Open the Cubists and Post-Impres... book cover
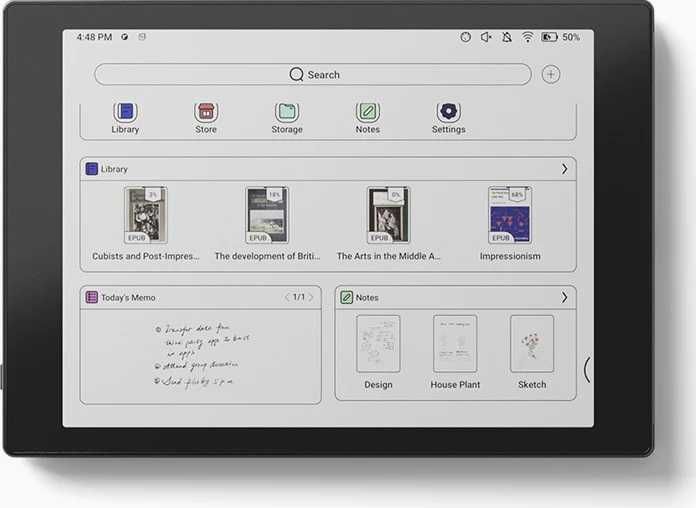The image size is (696, 508). click(x=146, y=215)
